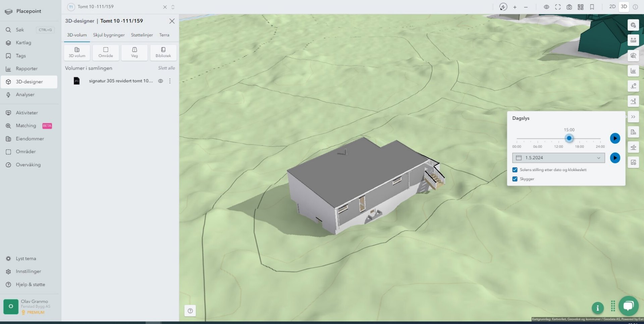The width and height of the screenshot is (644, 324).
Task: Click Slett alle to clear all volumes
Action: click(167, 68)
